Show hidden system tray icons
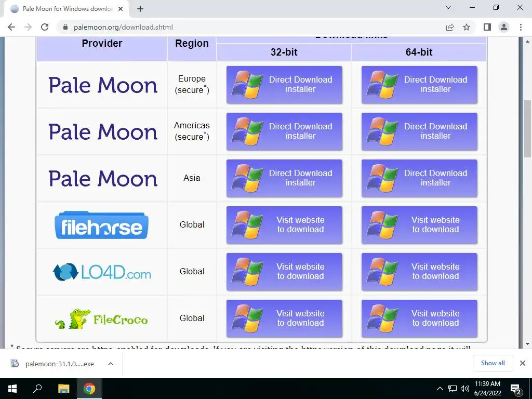 [x=440, y=389]
